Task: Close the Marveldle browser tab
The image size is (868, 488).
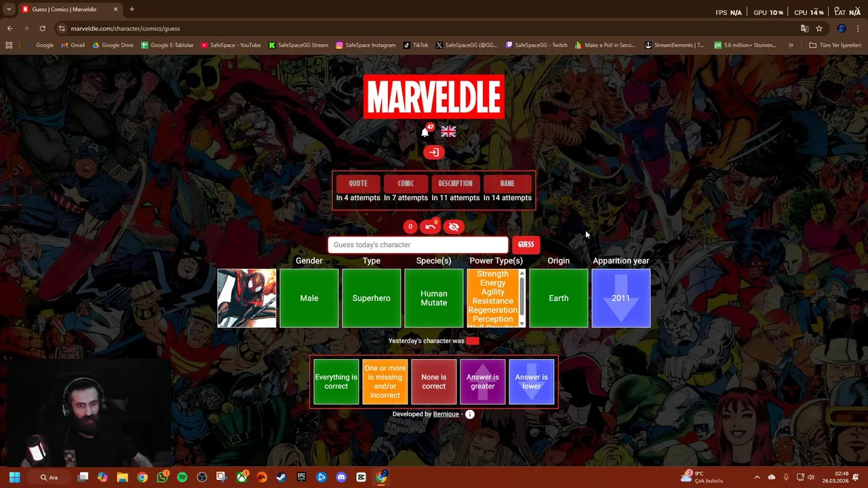Action: point(115,9)
